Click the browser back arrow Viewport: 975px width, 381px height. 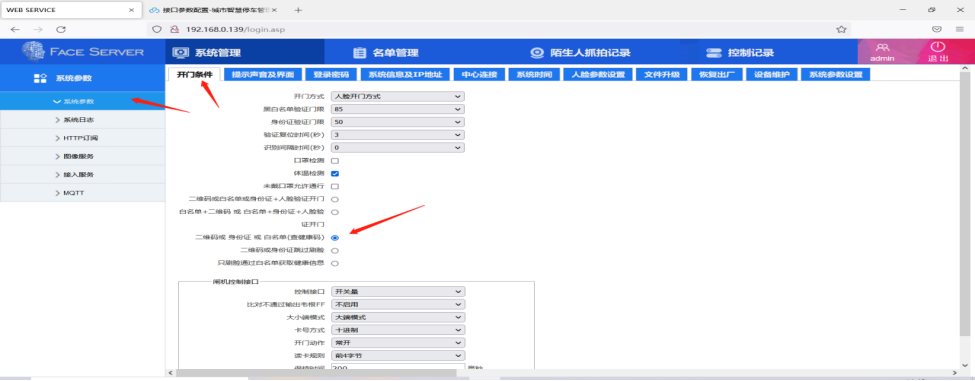coord(15,29)
